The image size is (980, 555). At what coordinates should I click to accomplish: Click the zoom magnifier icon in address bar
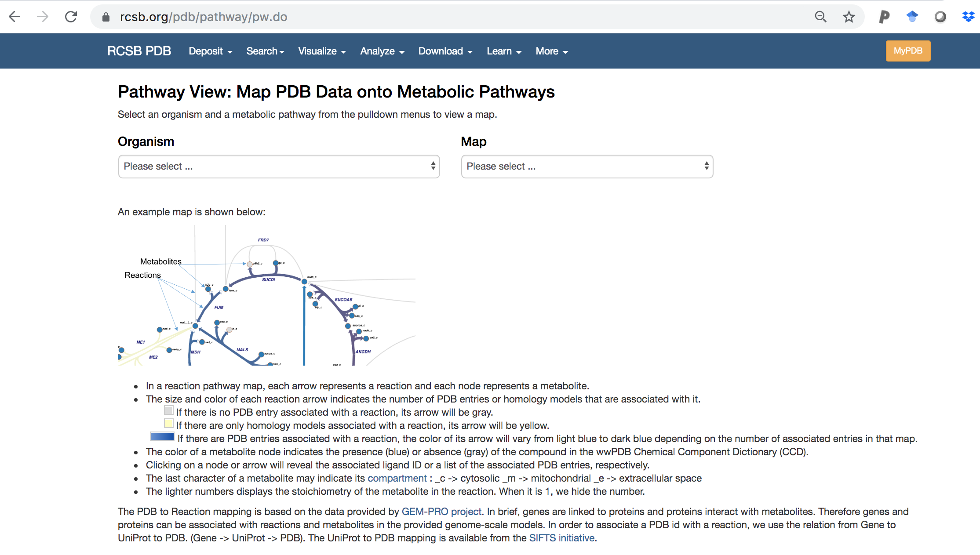[820, 17]
